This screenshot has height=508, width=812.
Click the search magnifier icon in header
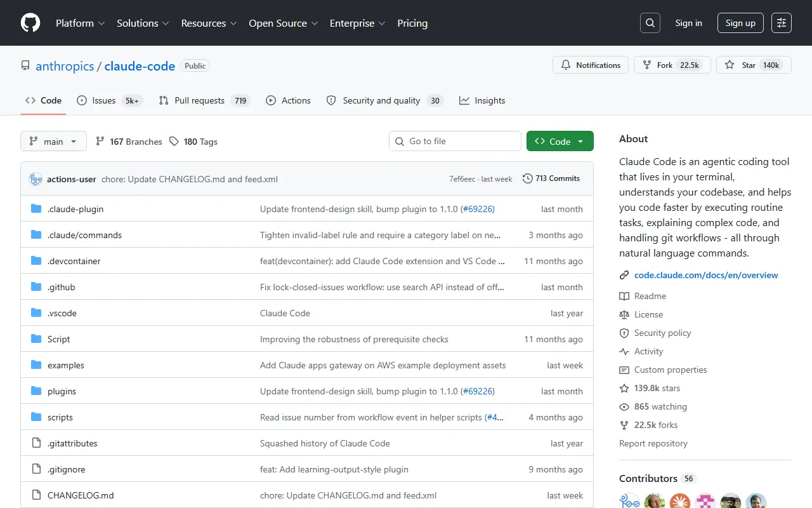(x=650, y=23)
